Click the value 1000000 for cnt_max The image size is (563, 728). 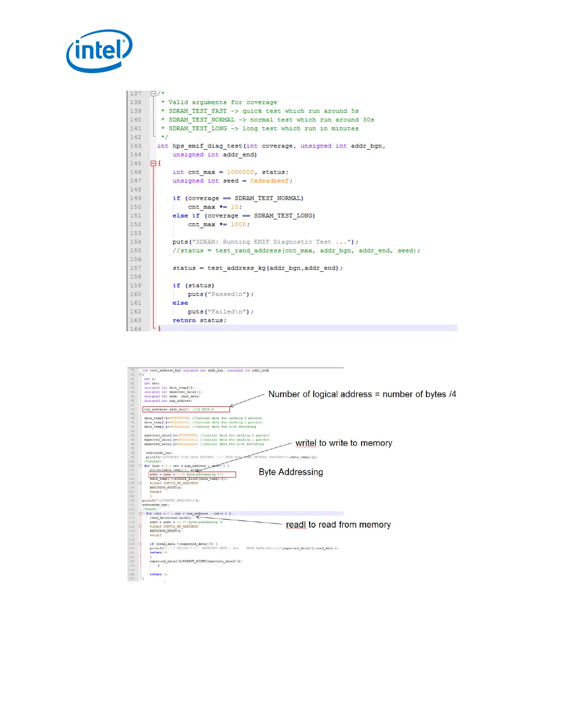coord(240,172)
